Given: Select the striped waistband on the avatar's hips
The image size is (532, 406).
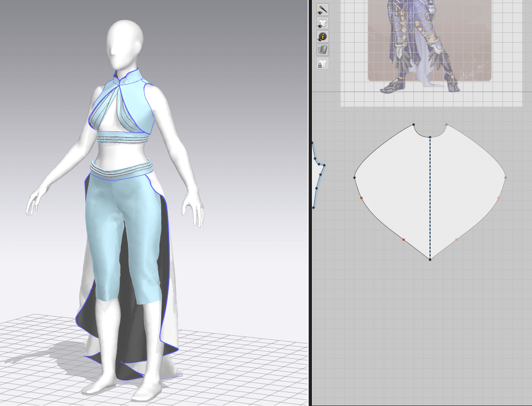Looking at the screenshot, I should coord(120,168).
